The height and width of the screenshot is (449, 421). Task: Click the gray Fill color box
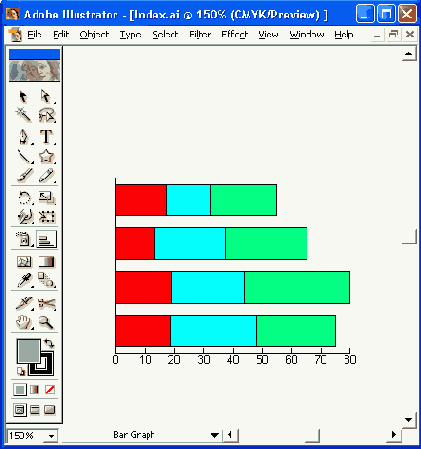pyautogui.click(x=29, y=351)
